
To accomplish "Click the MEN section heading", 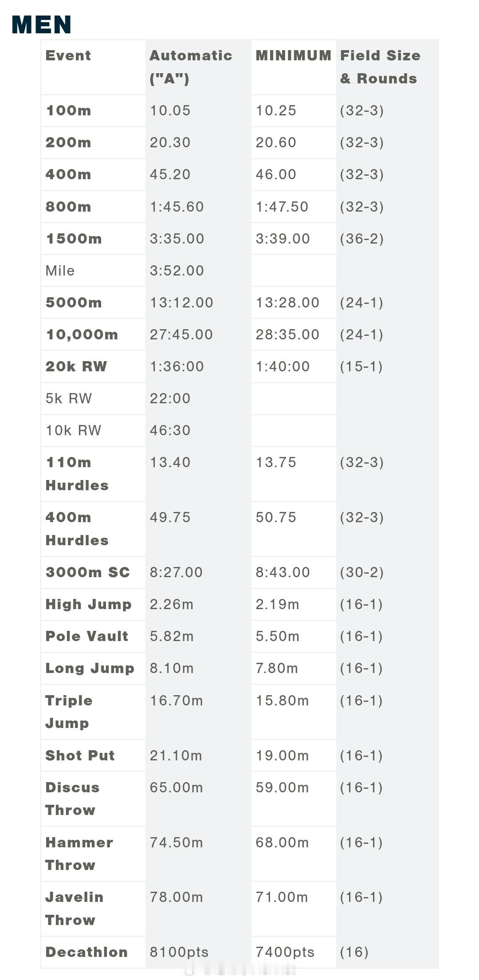I will point(42,24).
